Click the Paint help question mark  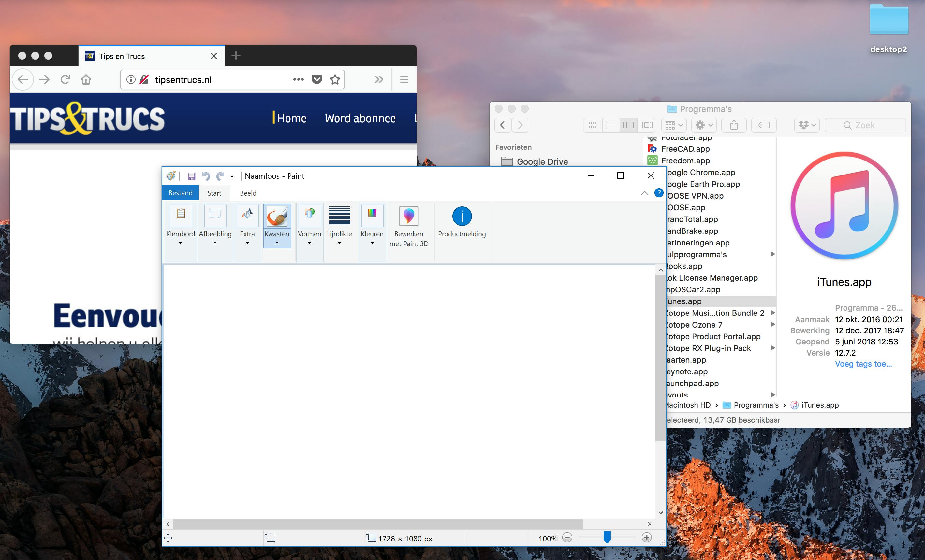point(658,193)
